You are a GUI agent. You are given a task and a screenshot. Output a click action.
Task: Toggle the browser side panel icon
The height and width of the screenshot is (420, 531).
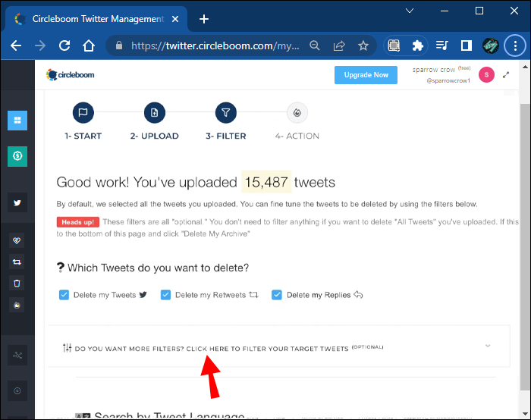[x=467, y=45]
